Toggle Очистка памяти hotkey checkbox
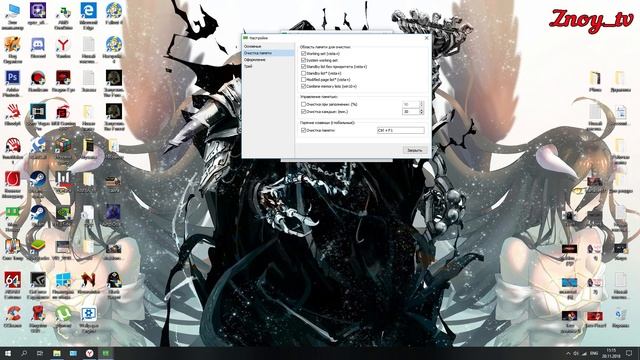Viewport: 640px width, 360px height. tap(303, 130)
